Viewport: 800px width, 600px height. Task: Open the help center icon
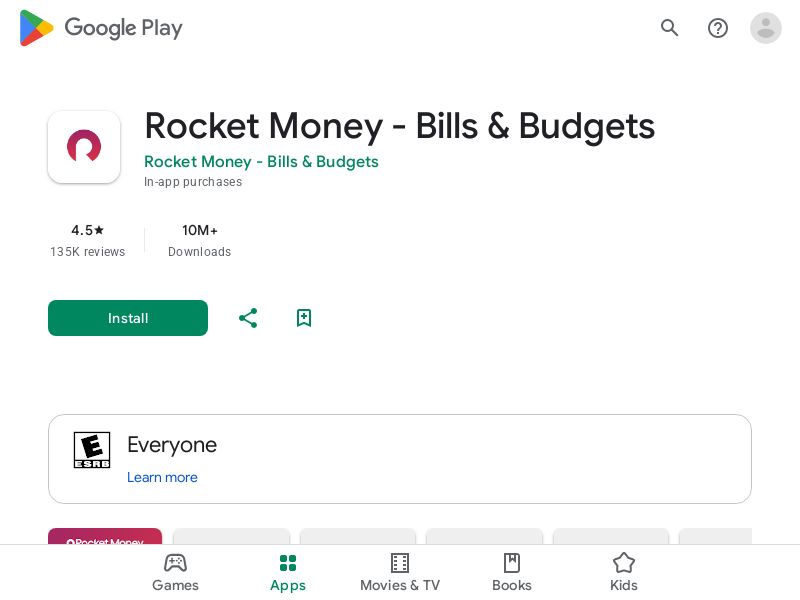(x=717, y=28)
